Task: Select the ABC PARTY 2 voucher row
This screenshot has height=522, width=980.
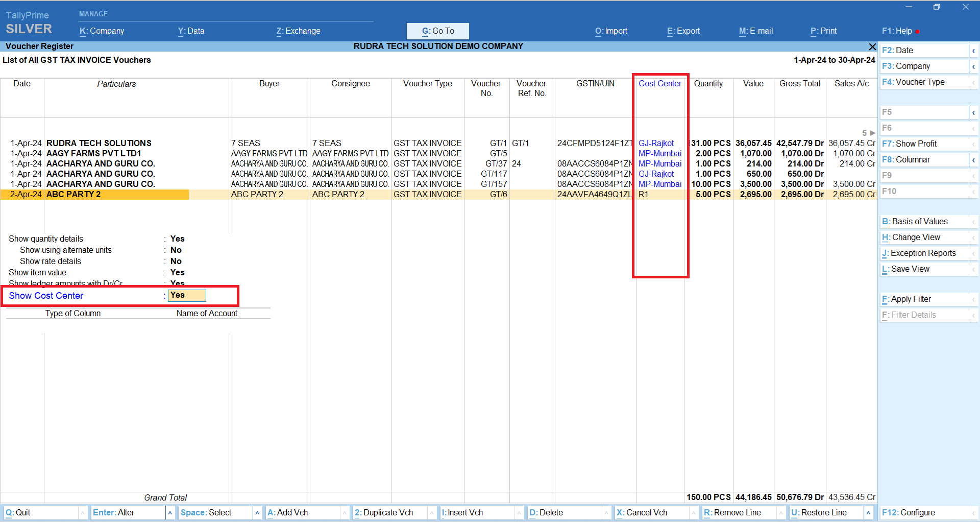Action: pos(73,195)
